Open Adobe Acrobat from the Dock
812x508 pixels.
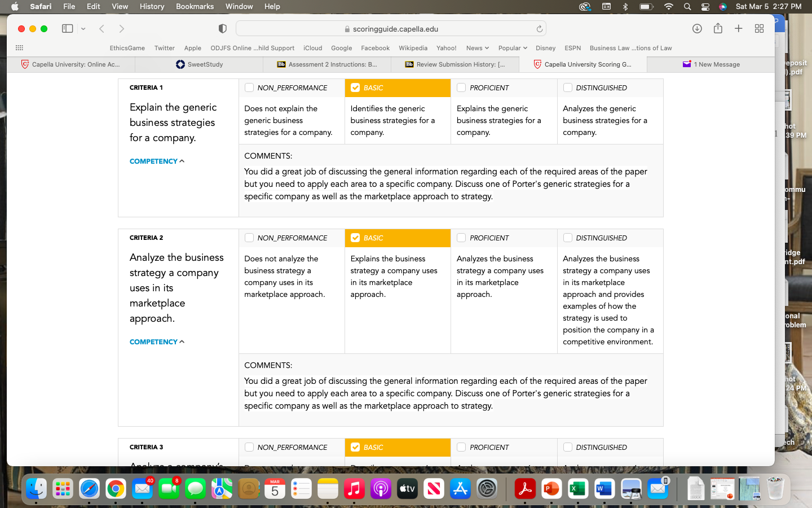pos(525,489)
